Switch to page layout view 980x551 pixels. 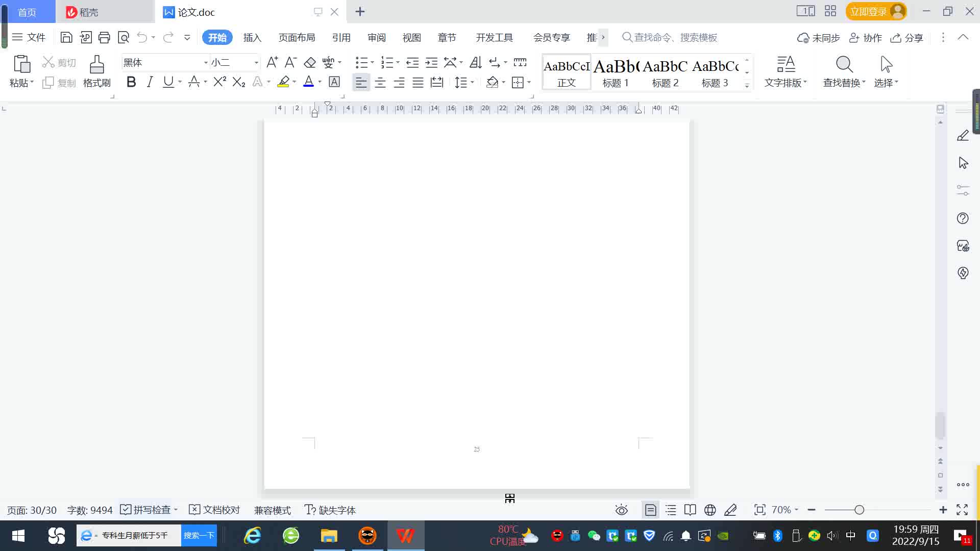(650, 510)
